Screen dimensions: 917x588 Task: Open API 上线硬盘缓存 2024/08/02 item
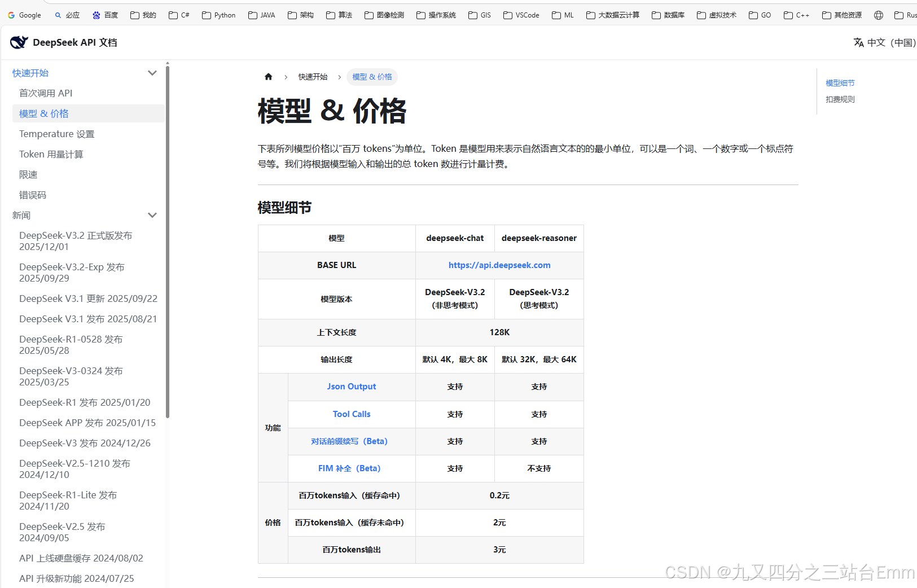[89, 558]
